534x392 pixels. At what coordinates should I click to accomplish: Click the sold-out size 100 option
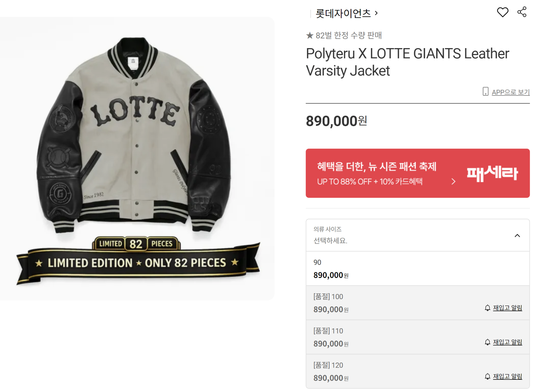coord(389,303)
